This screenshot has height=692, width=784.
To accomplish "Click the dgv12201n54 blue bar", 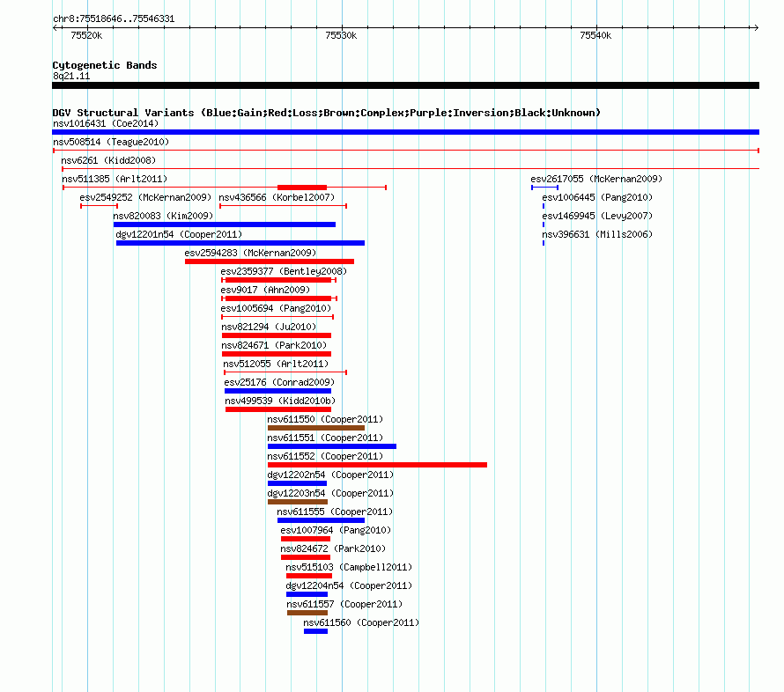I will [x=240, y=243].
